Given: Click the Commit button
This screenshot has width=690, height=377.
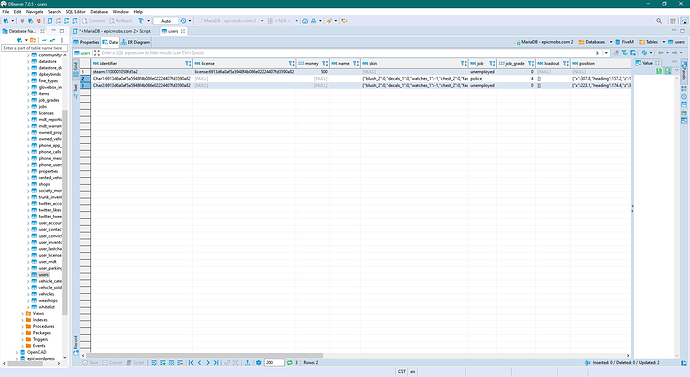Looking at the screenshot, I should pyautogui.click(x=93, y=21).
